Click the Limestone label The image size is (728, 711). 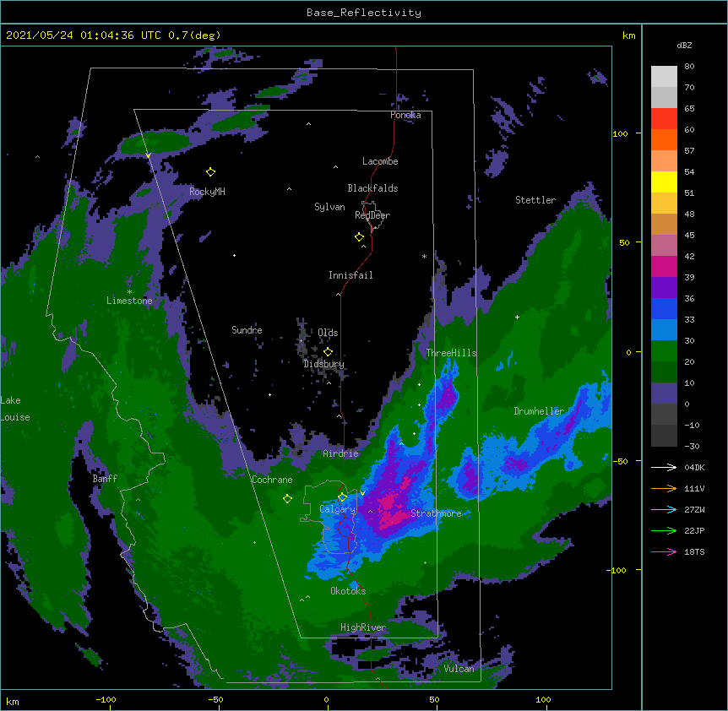coord(129,301)
